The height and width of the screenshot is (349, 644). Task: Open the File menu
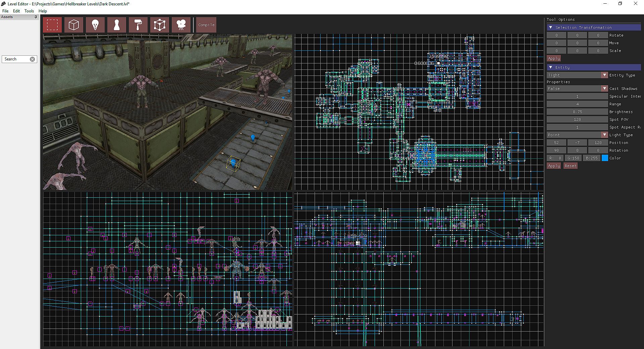click(x=5, y=11)
